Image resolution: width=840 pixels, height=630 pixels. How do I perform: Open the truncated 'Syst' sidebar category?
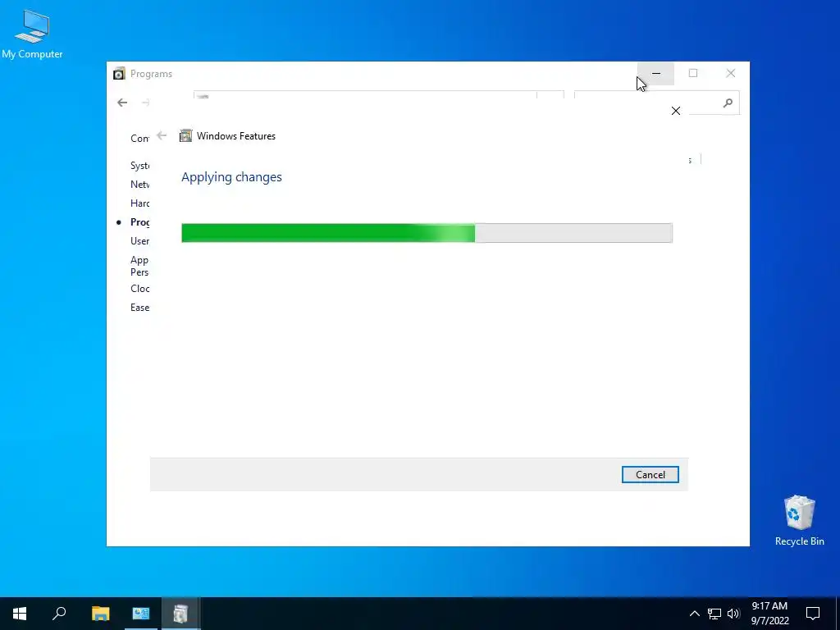point(139,166)
